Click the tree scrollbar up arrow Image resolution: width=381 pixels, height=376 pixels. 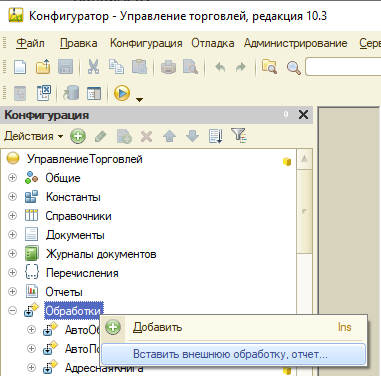(x=304, y=159)
